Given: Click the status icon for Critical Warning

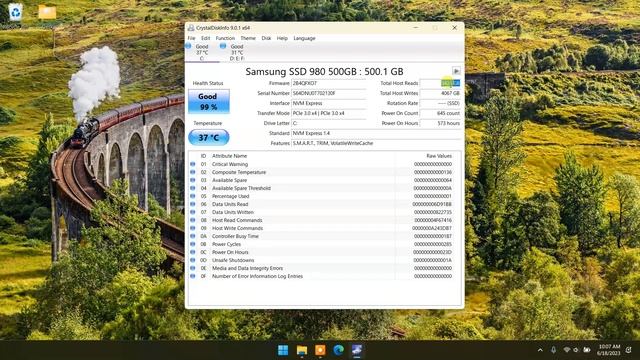Looking at the screenshot, I should (193, 164).
